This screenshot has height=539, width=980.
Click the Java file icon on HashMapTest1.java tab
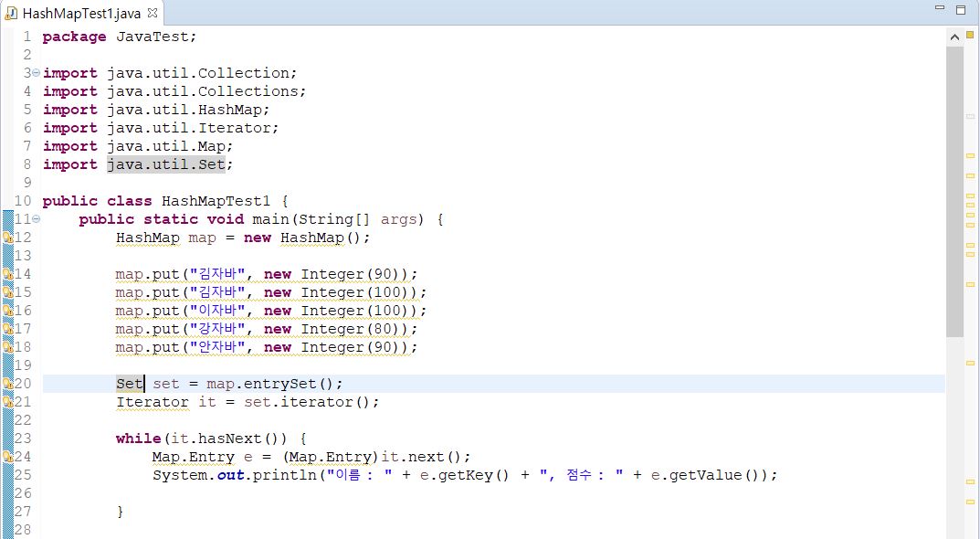pyautogui.click(x=11, y=13)
